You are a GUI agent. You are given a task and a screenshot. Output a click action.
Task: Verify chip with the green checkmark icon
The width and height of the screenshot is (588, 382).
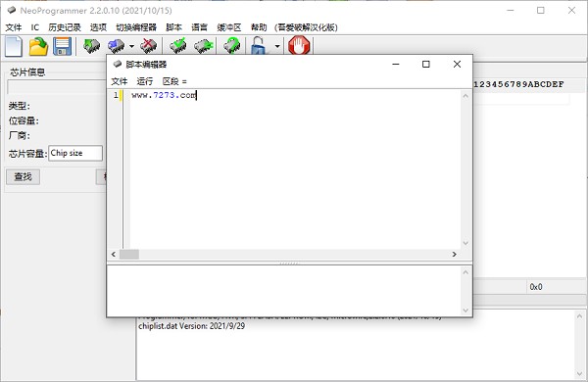pos(178,46)
